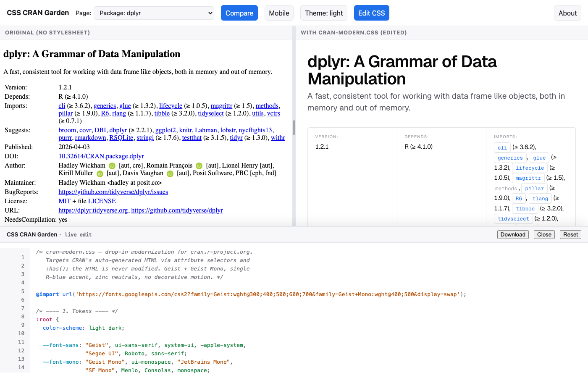The width and height of the screenshot is (588, 378).
Task: Click the testthat link in Suggests
Action: click(192, 138)
